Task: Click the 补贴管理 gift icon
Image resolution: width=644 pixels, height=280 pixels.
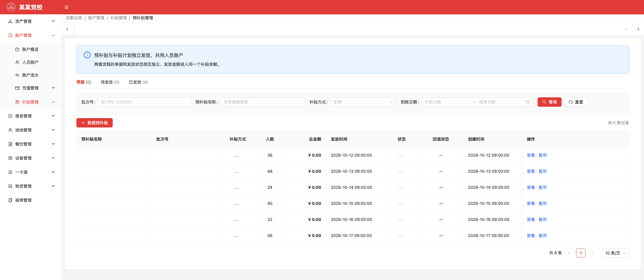Action: (17, 102)
